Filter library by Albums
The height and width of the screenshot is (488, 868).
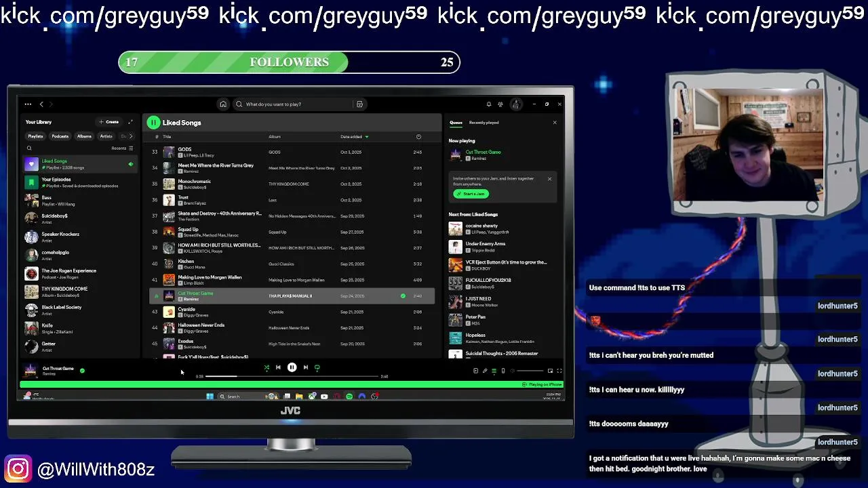(x=84, y=136)
